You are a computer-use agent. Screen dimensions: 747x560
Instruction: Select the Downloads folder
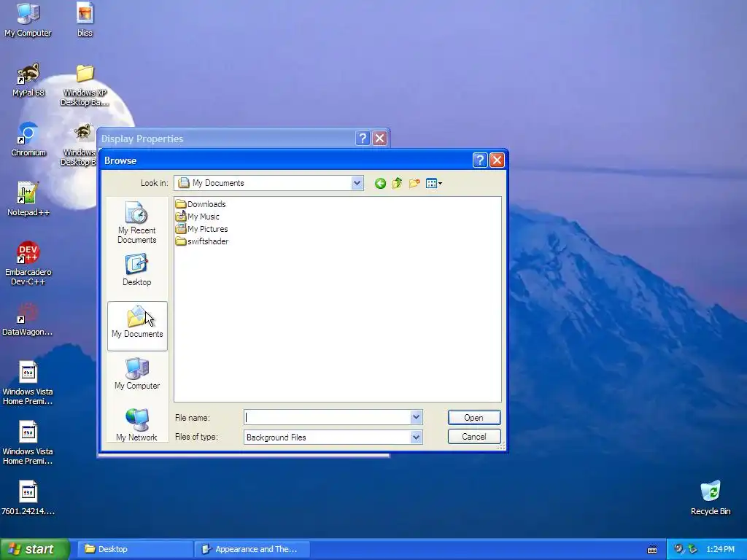pyautogui.click(x=201, y=204)
